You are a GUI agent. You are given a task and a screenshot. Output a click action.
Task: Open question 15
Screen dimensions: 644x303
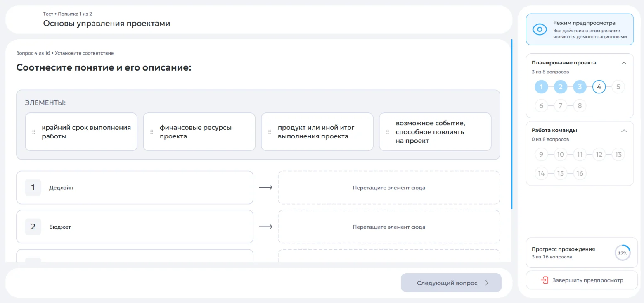pos(561,173)
